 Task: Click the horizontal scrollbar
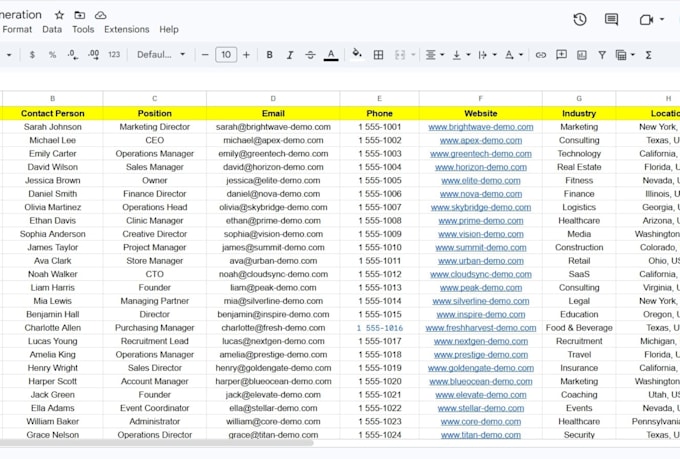(x=156, y=443)
